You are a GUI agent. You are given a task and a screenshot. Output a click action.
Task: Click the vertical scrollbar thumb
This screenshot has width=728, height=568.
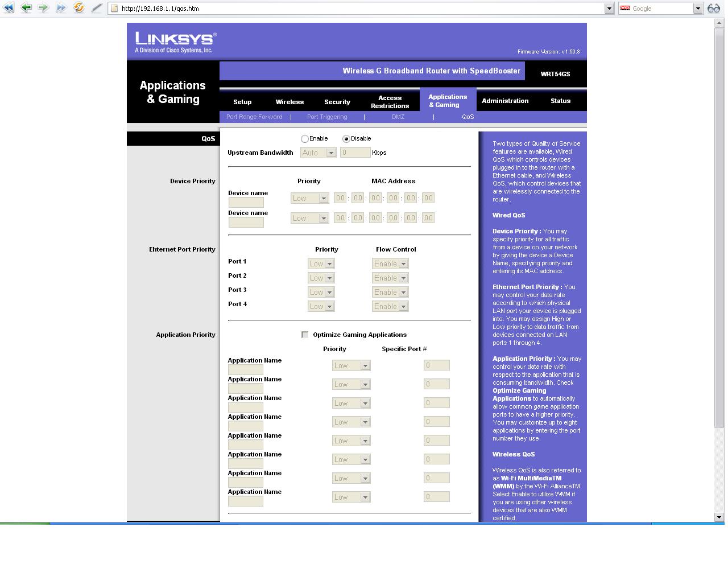coord(719,228)
